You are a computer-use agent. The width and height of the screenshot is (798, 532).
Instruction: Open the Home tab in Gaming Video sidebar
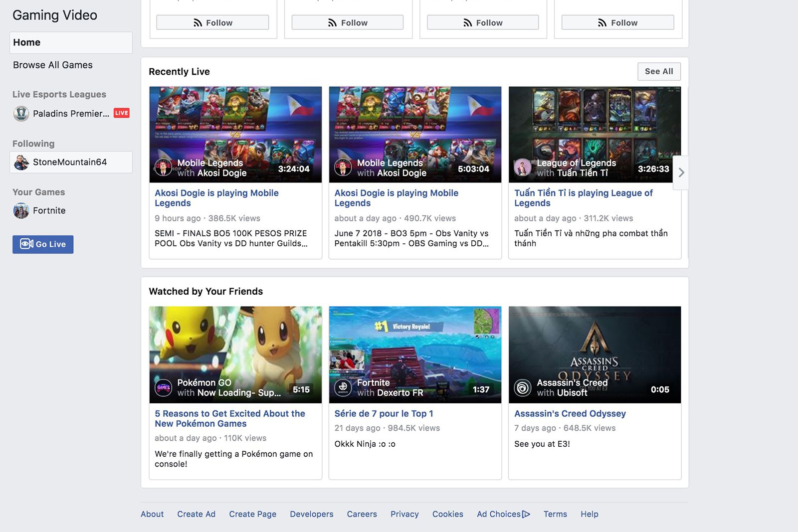tap(71, 42)
